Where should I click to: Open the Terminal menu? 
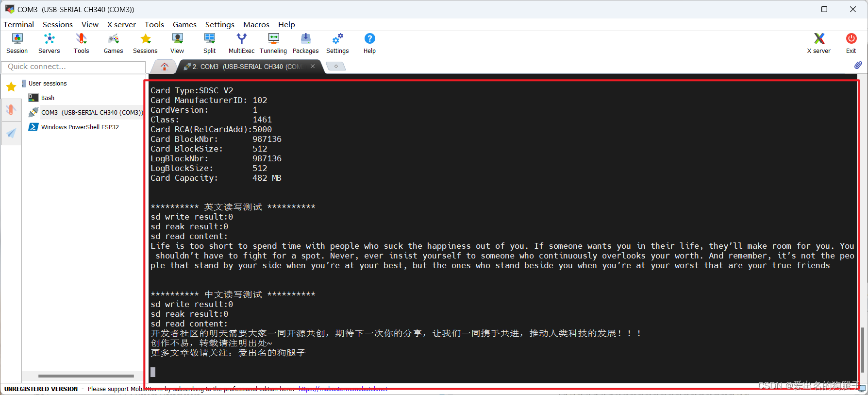[x=19, y=24]
